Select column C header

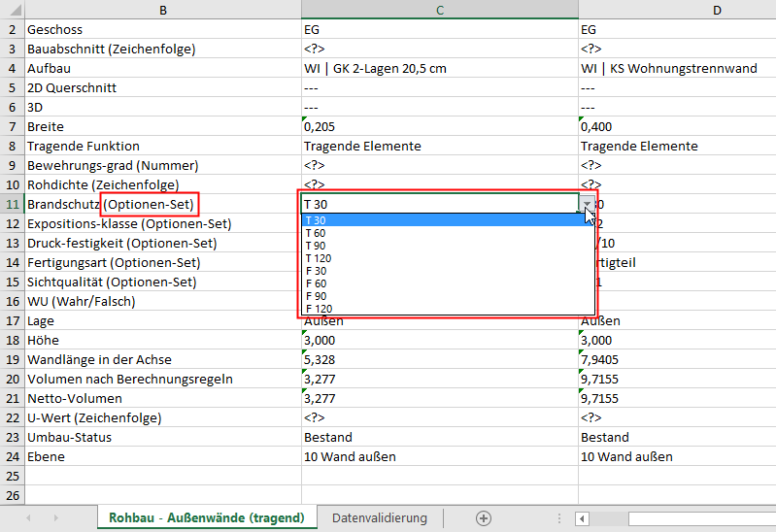pos(439,10)
